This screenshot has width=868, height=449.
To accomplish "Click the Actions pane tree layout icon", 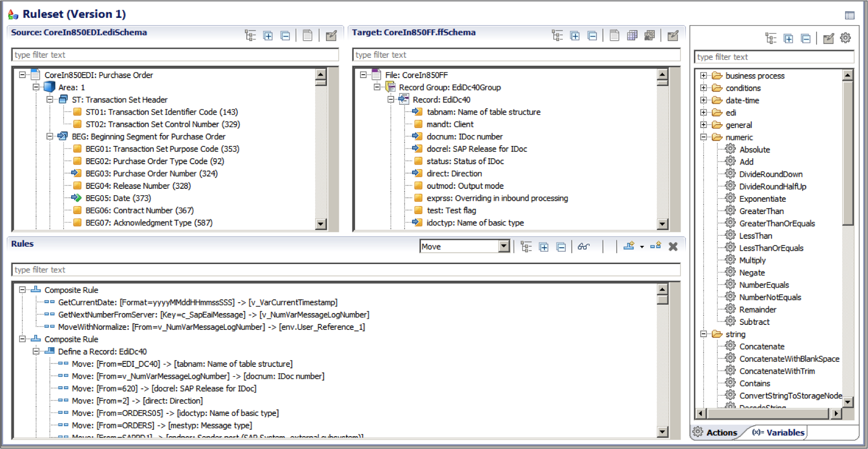I will (771, 38).
